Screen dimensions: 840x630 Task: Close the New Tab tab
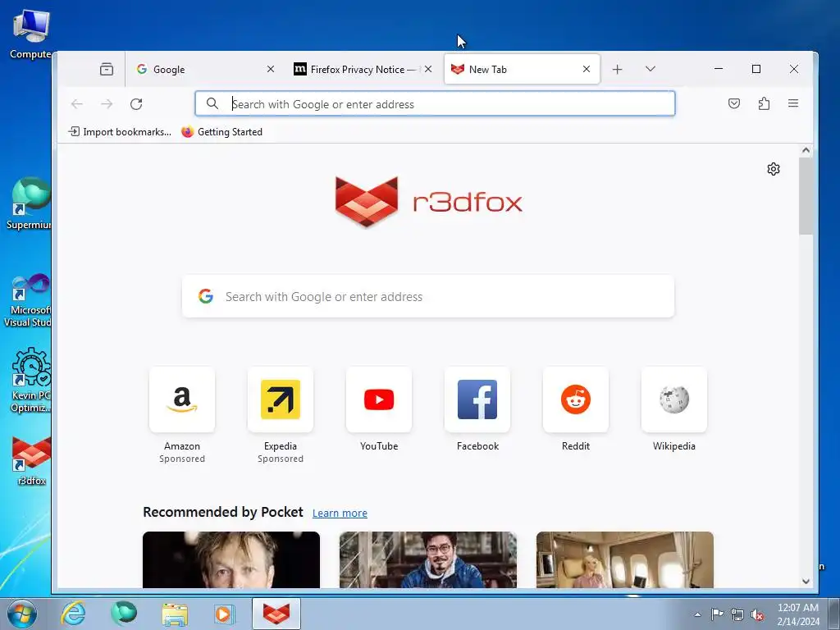[586, 69]
